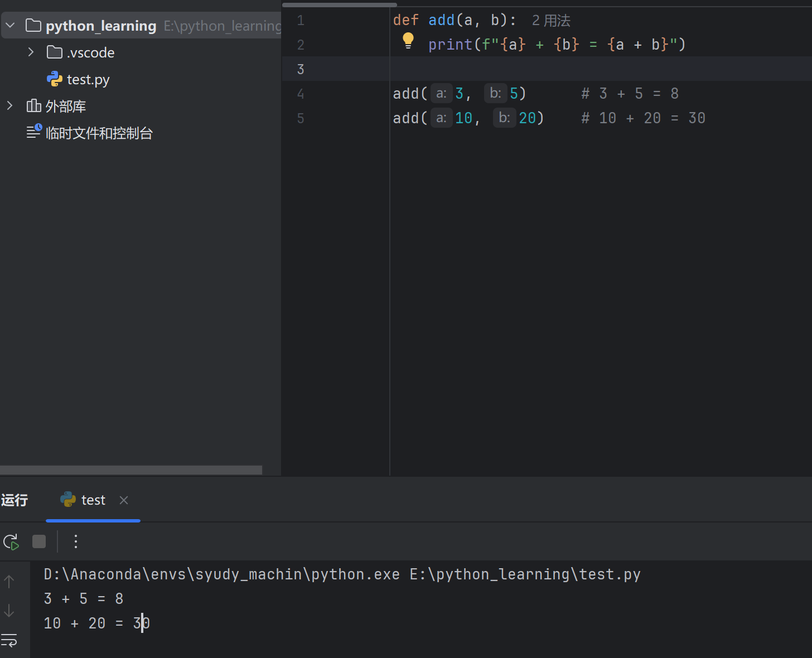Screen dimensions: 812x658
Task: Click the print call on line 2
Action: tap(451, 45)
